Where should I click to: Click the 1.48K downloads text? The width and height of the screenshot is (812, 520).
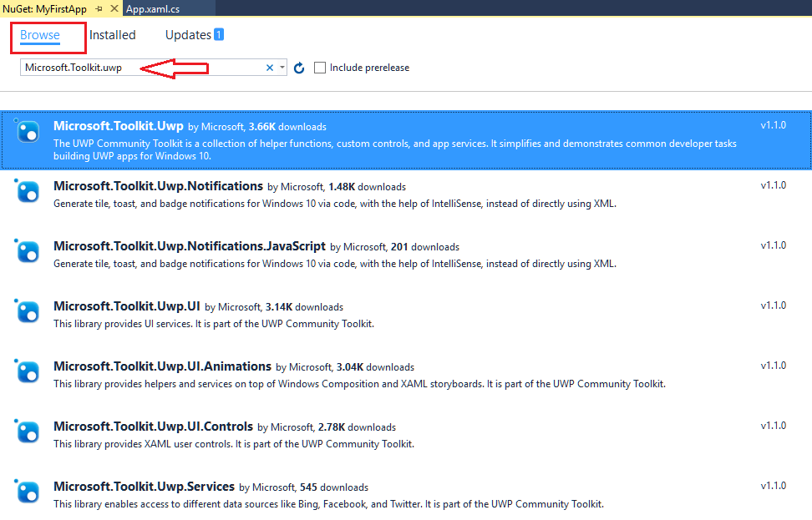(x=368, y=187)
